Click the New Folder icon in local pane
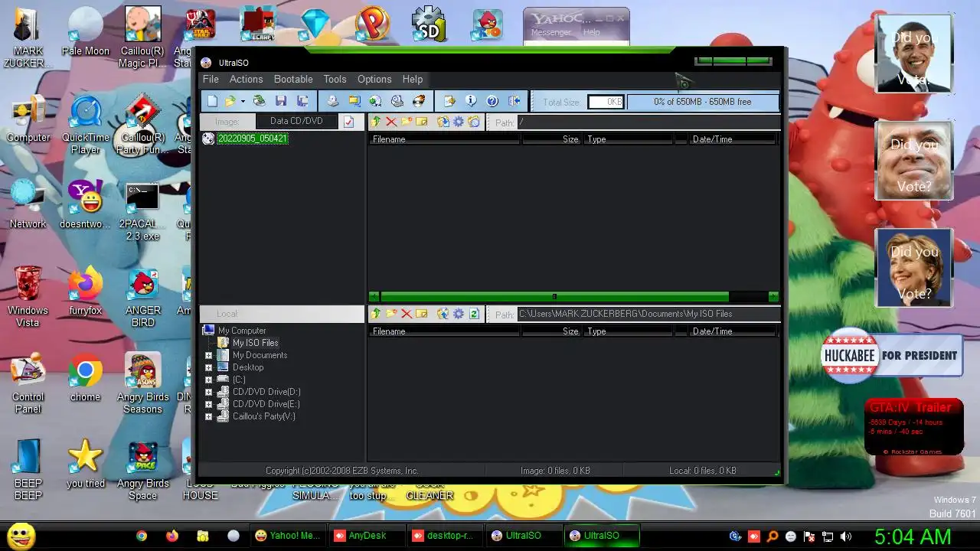 (x=391, y=314)
